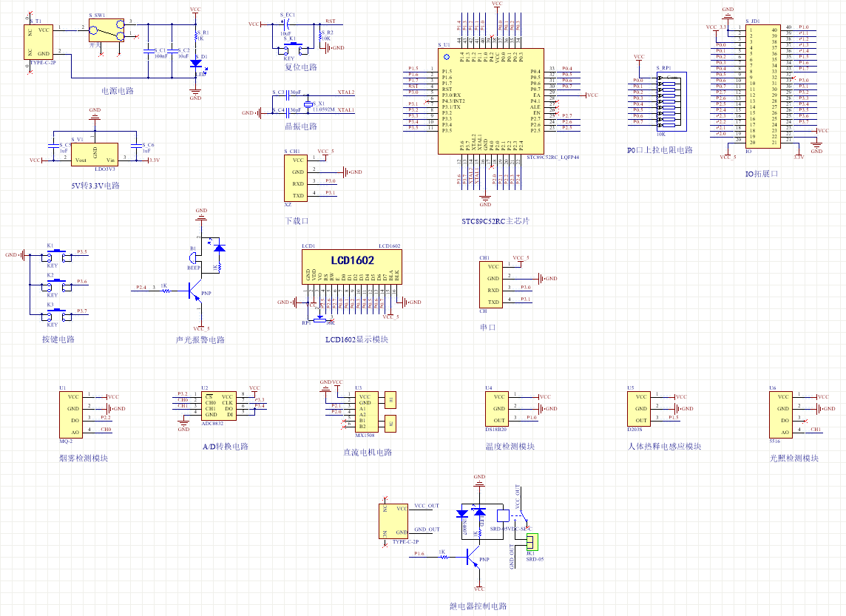Image resolution: width=846 pixels, height=616 pixels.
Task: Select the PNP transistor in alarm circuit
Action: (194, 293)
